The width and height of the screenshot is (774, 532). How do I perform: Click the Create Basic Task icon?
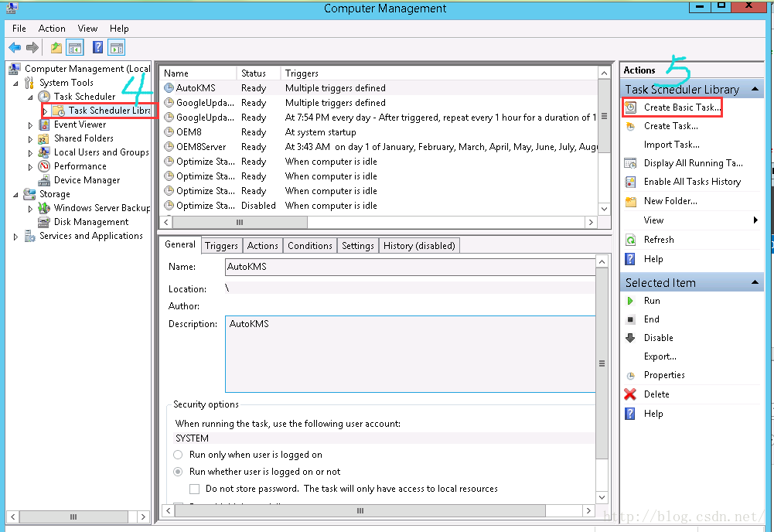point(630,107)
